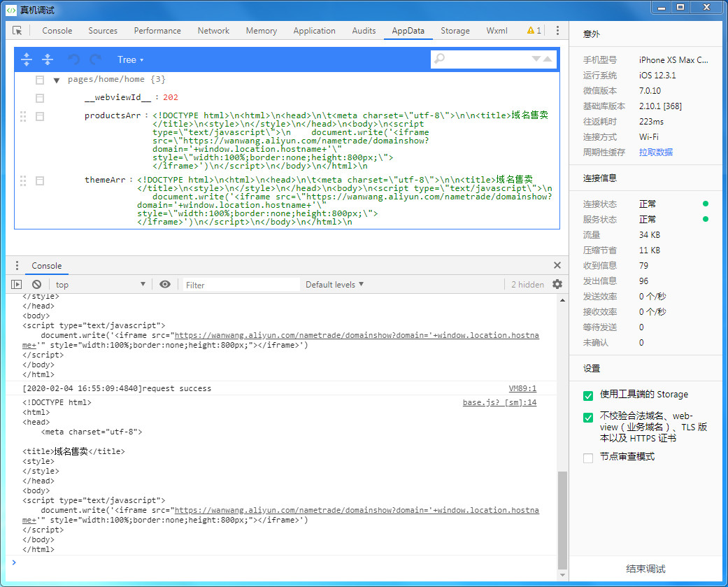Open the Network tab
The image size is (728, 587).
(213, 31)
